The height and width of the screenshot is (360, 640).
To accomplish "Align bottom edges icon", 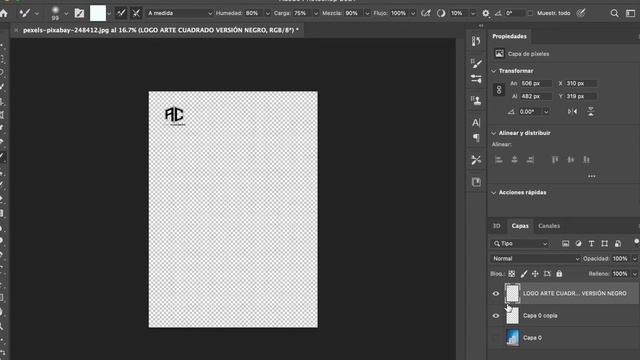I will [586, 160].
